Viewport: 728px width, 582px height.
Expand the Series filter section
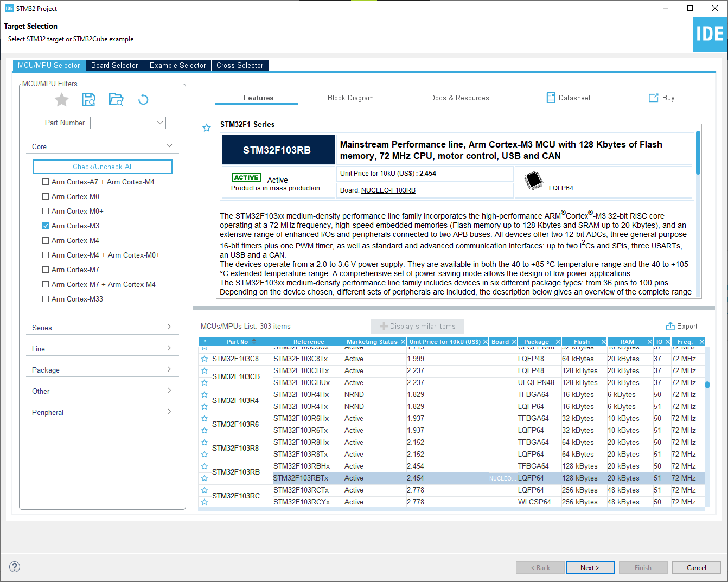point(169,327)
